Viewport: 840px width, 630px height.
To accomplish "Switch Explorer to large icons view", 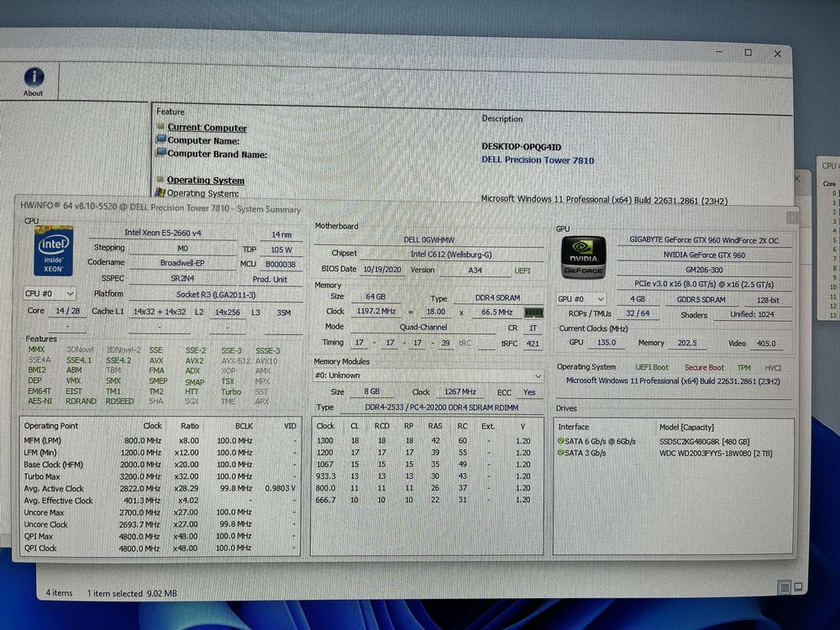I will [798, 587].
